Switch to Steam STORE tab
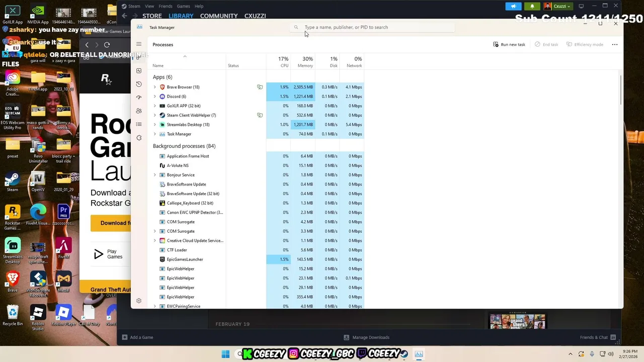Viewport: 644px width, 362px height. pyautogui.click(x=152, y=16)
